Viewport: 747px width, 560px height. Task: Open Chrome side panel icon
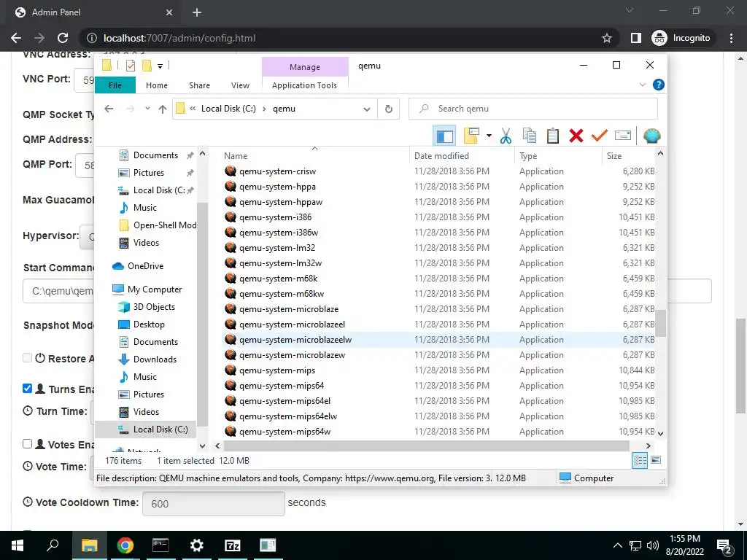636,38
